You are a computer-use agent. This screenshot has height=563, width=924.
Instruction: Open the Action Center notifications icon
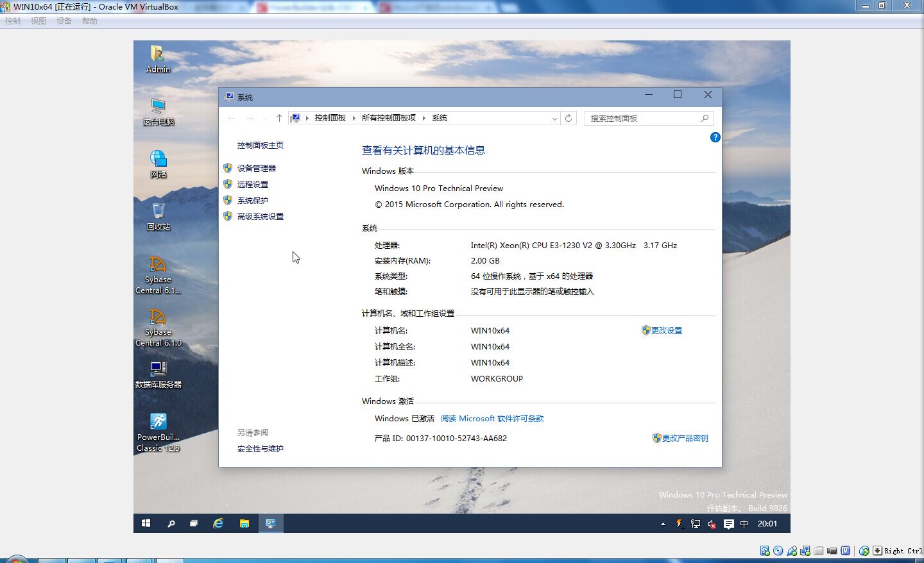[728, 524]
